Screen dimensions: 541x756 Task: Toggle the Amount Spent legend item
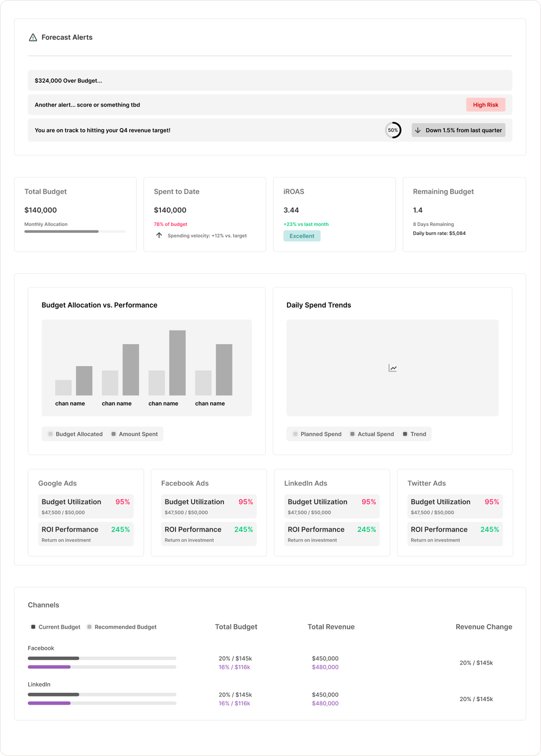[x=135, y=434]
